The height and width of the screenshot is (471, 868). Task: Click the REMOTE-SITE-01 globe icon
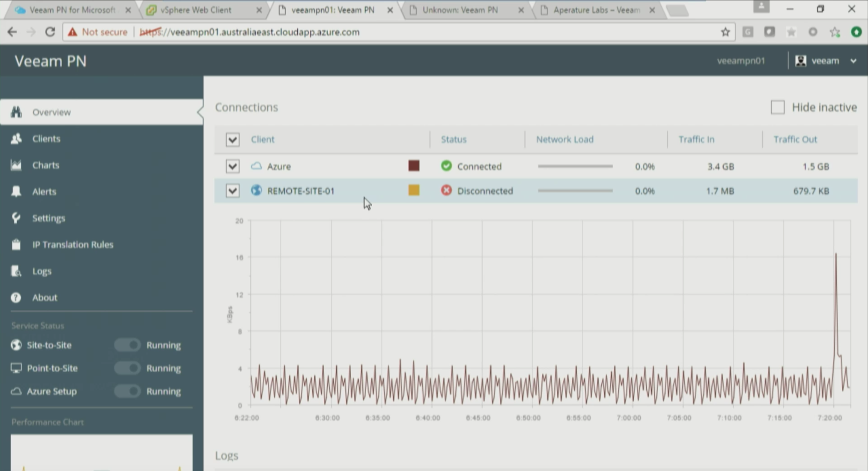tap(257, 190)
